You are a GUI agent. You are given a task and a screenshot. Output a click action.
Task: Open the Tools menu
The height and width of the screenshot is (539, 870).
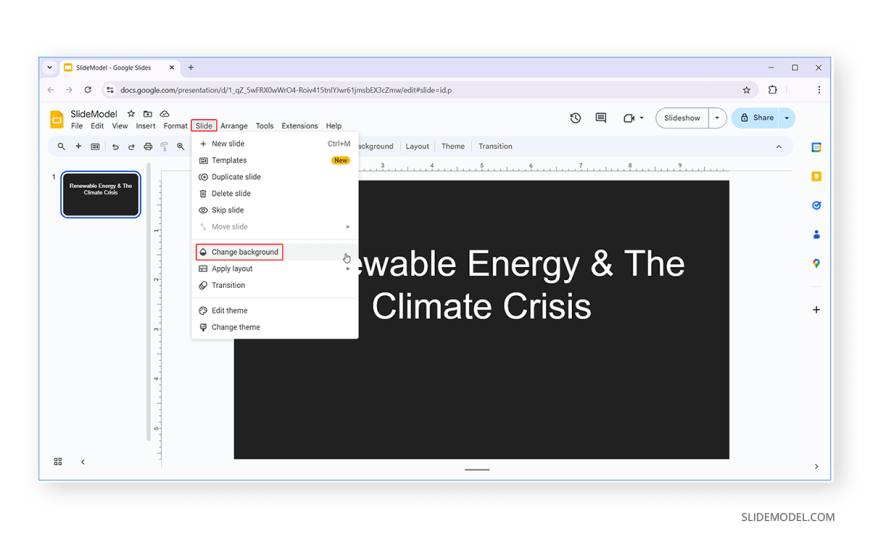click(265, 126)
